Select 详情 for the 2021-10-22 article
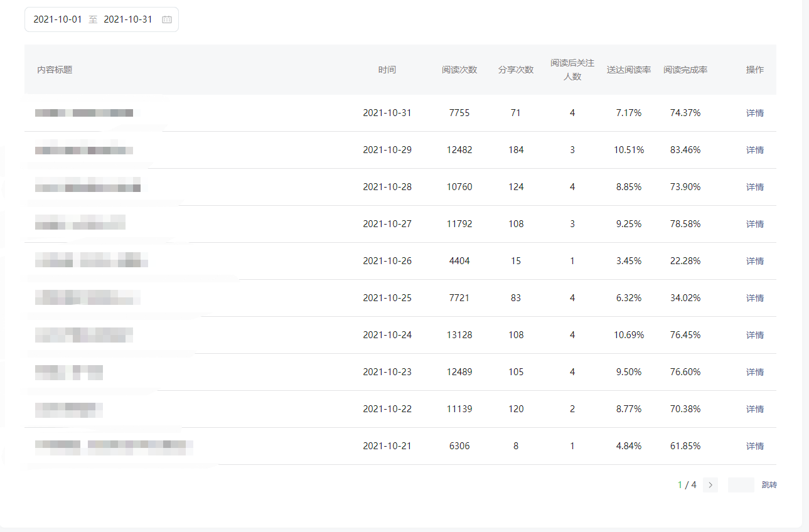Image resolution: width=809 pixels, height=532 pixels. [754, 409]
